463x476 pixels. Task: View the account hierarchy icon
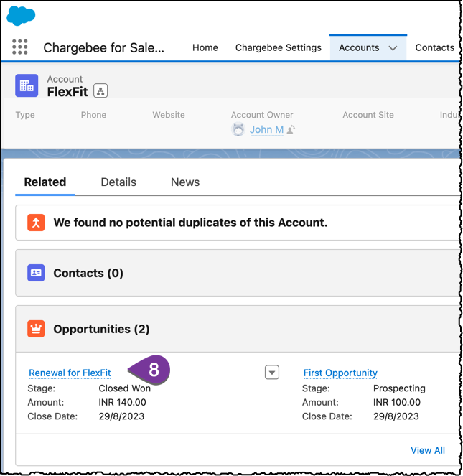click(100, 90)
